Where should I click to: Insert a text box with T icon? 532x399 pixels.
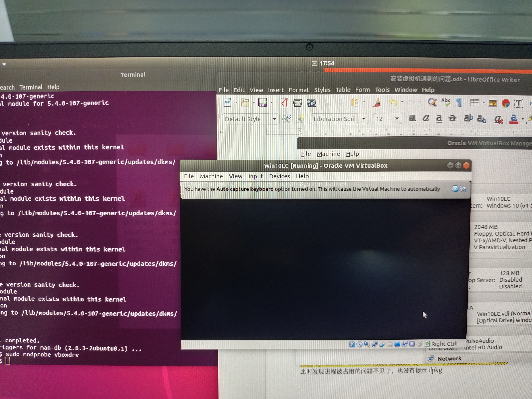pyautogui.click(x=519, y=103)
